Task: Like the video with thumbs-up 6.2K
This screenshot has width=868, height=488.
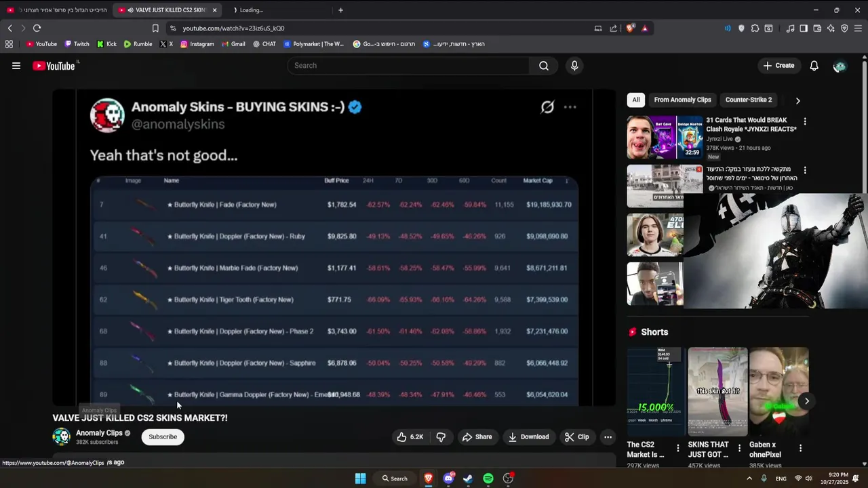Action: click(x=410, y=437)
